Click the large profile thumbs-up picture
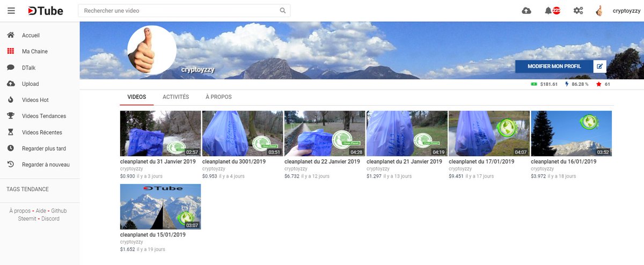Viewport: 644px width, 265px height. [152, 50]
